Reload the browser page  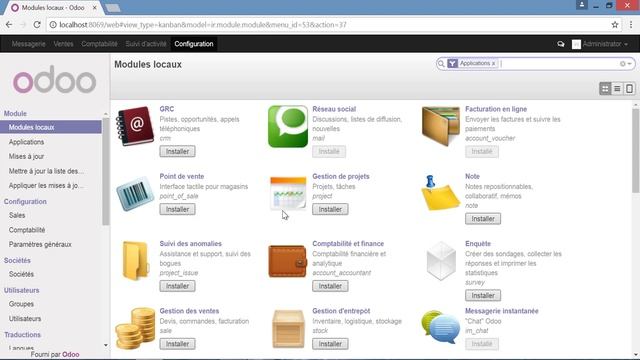(37, 25)
